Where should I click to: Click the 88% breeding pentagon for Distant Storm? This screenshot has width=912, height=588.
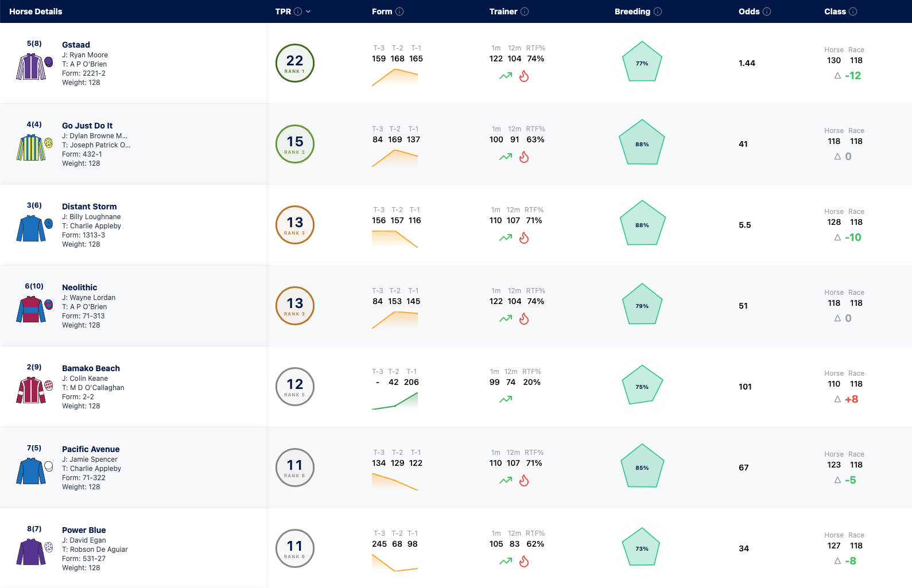click(x=642, y=224)
